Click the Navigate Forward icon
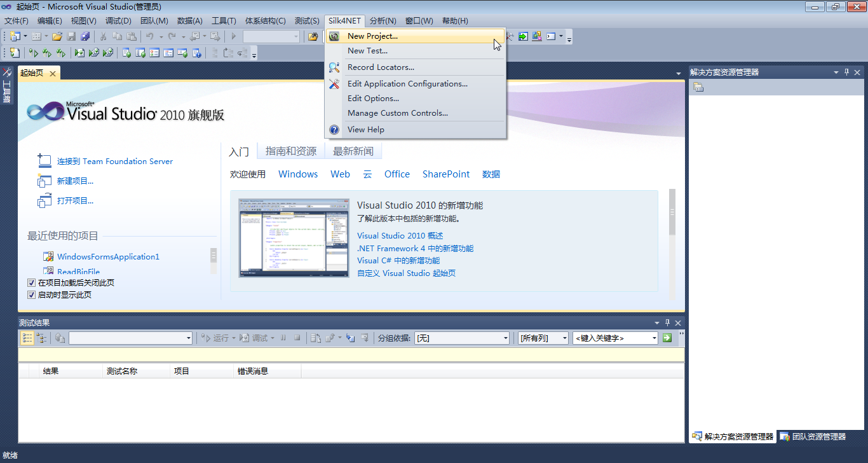This screenshot has width=868, height=463. (215, 36)
